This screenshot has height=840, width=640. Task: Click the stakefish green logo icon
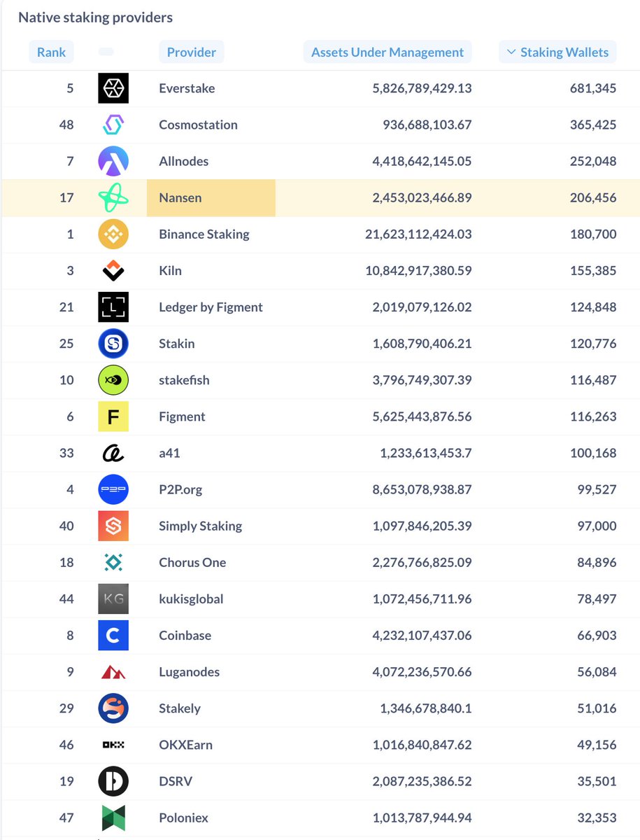(x=113, y=380)
